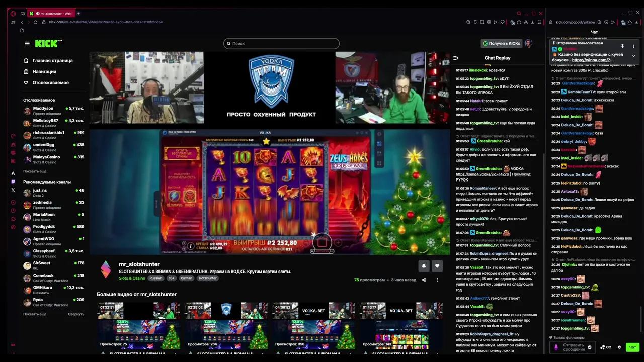644x362 pixels.
Task: Click heart follow button under video
Action: [437, 266]
